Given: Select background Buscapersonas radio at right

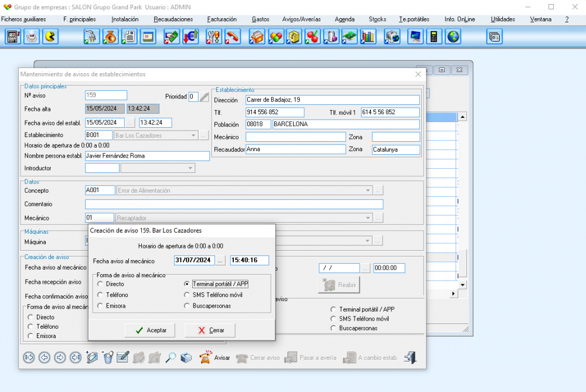Looking at the screenshot, I should [333, 328].
